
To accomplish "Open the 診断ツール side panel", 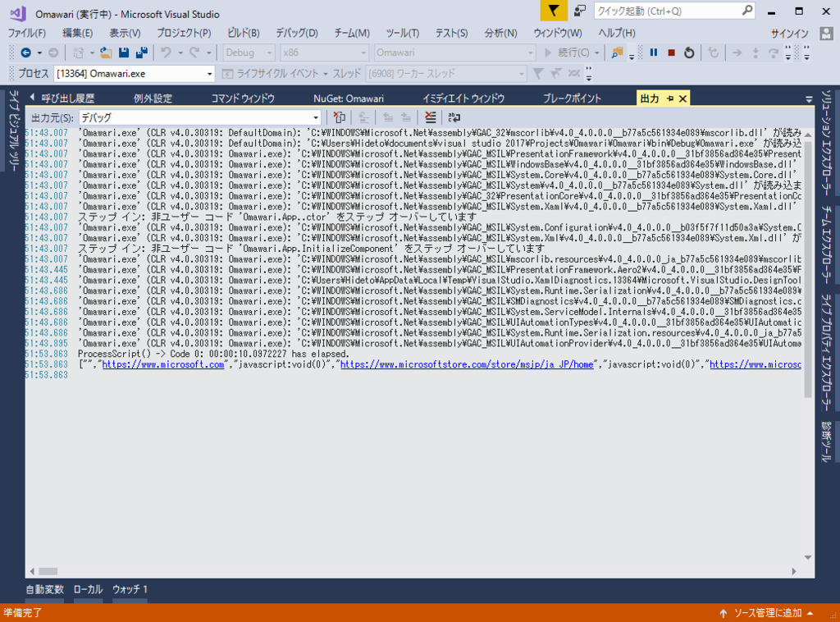I will [x=827, y=442].
